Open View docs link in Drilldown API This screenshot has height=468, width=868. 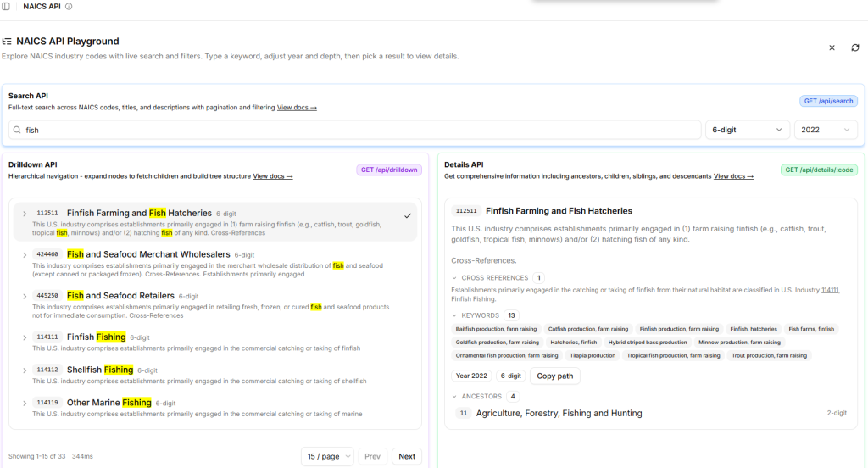[272, 176]
